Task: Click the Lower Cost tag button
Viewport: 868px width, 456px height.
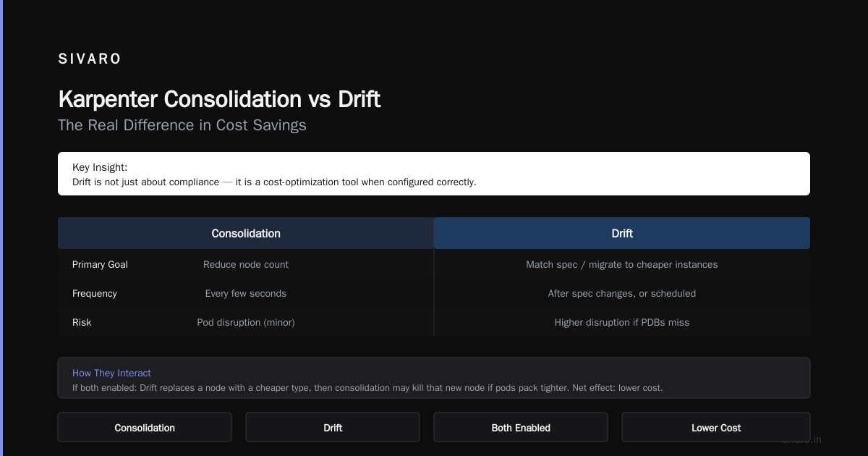Action: [x=716, y=427]
